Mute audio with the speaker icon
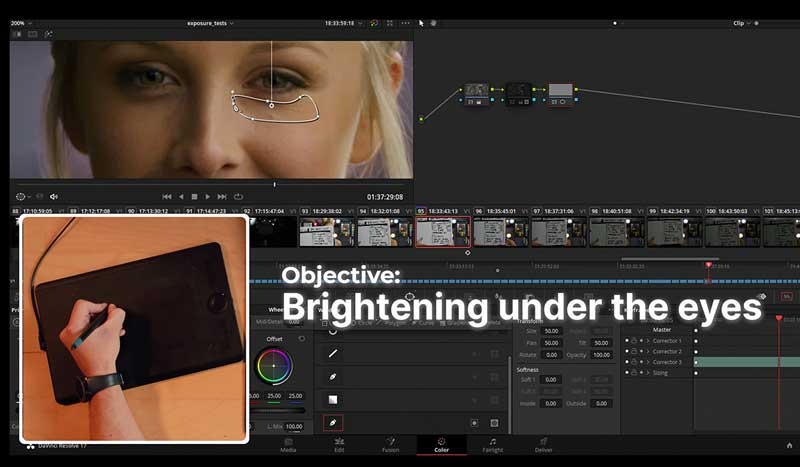The image size is (800, 467). [54, 196]
